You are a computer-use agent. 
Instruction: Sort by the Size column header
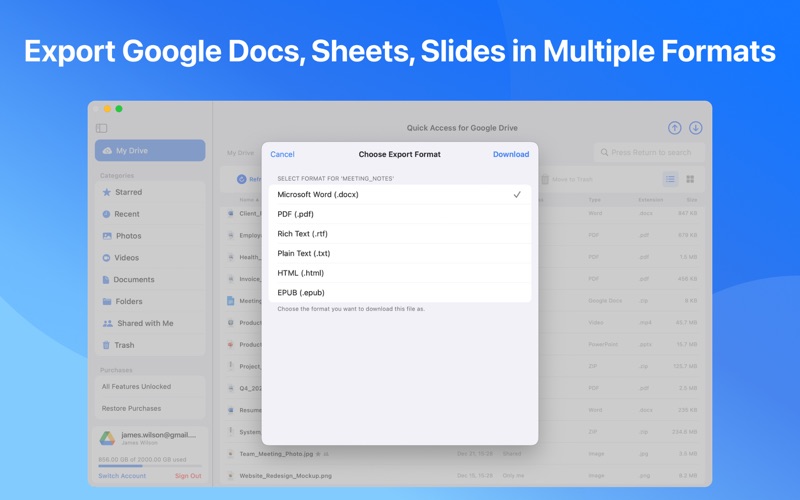click(x=692, y=200)
